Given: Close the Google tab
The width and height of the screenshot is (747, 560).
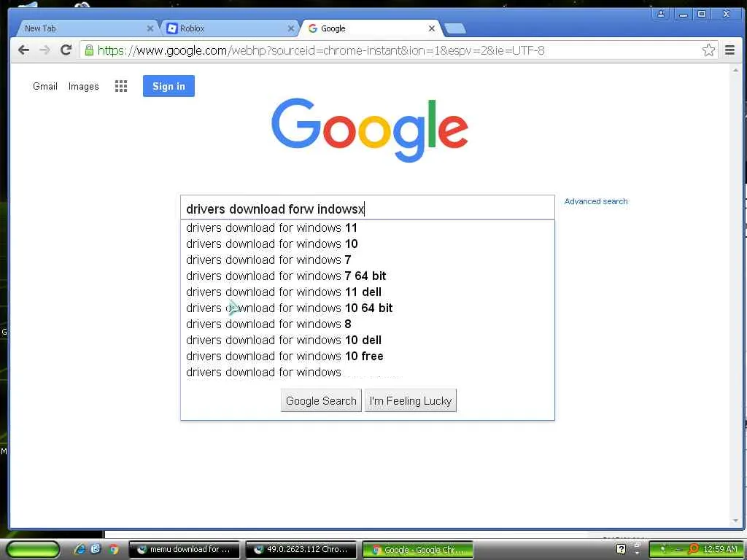Looking at the screenshot, I should coord(432,28).
